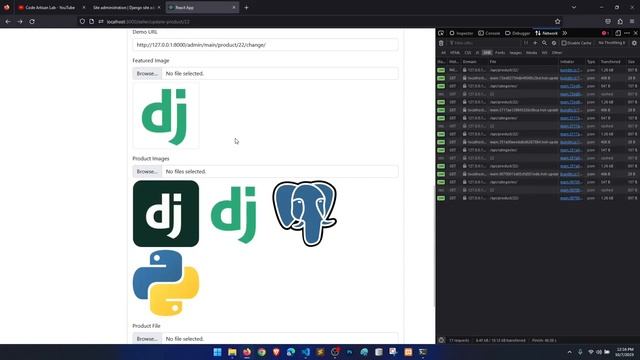This screenshot has height=360, width=640.
Task: Activate the devtools element picker icon
Action: (x=441, y=33)
